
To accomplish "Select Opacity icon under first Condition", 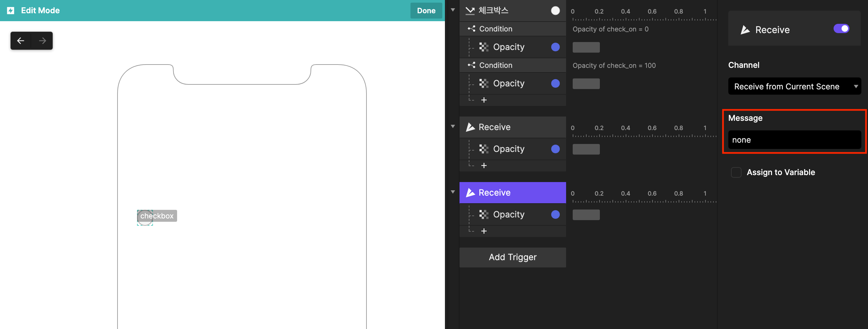I will pos(484,47).
